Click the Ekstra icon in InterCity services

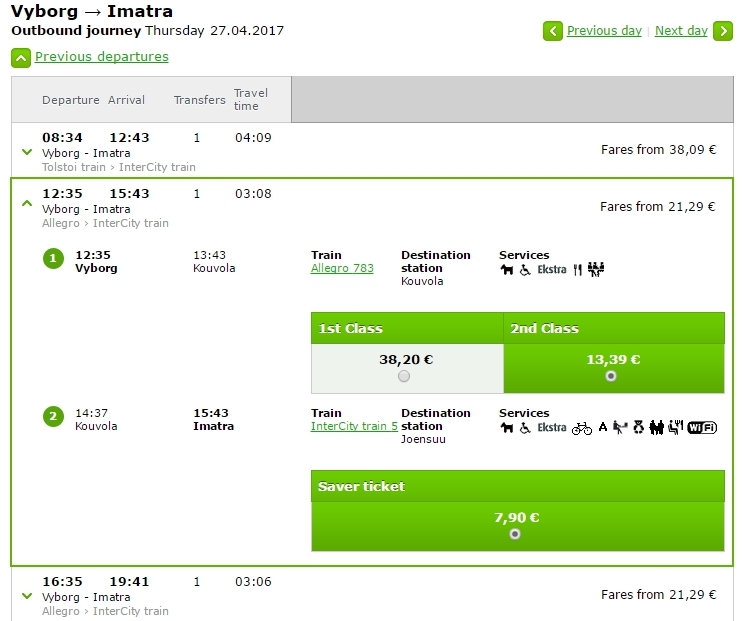(552, 428)
